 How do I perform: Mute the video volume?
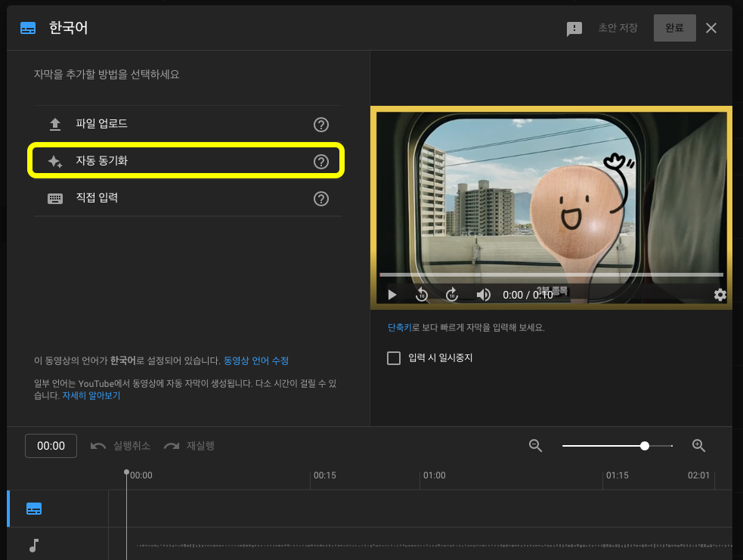click(483, 295)
